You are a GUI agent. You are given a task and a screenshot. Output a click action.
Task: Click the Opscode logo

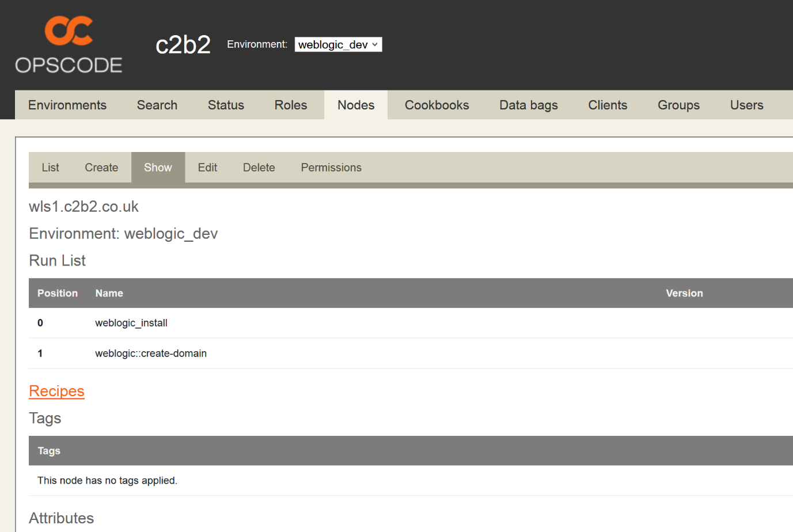(x=69, y=45)
